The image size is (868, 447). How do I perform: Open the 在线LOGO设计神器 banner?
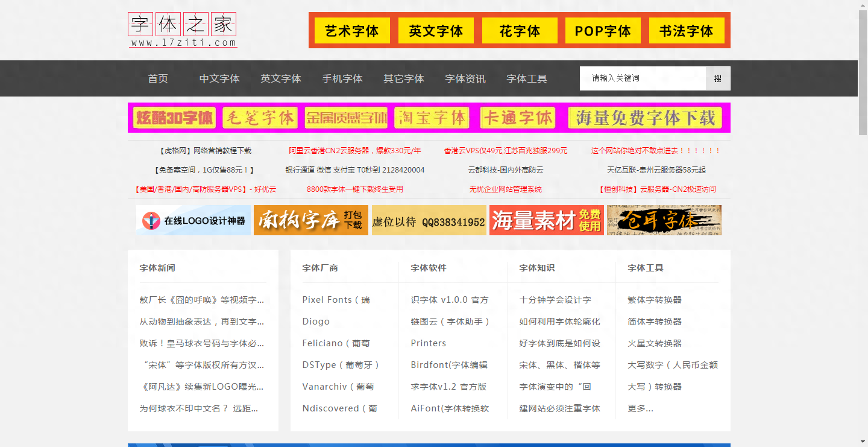[x=193, y=220]
